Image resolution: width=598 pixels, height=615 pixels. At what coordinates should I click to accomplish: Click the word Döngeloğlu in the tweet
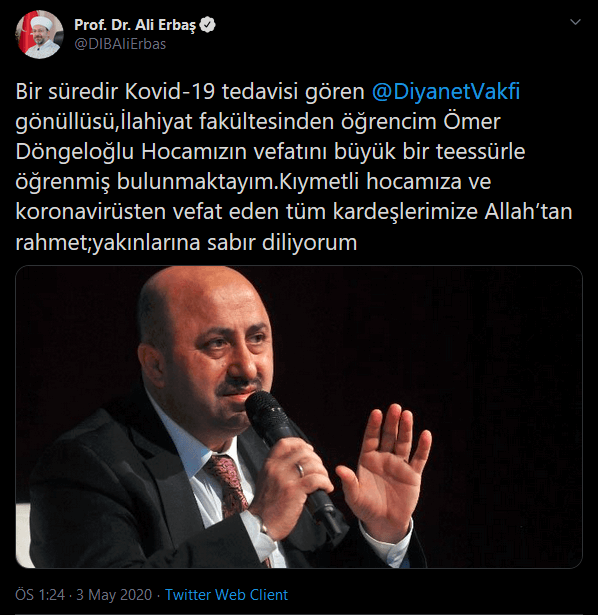click(x=75, y=152)
